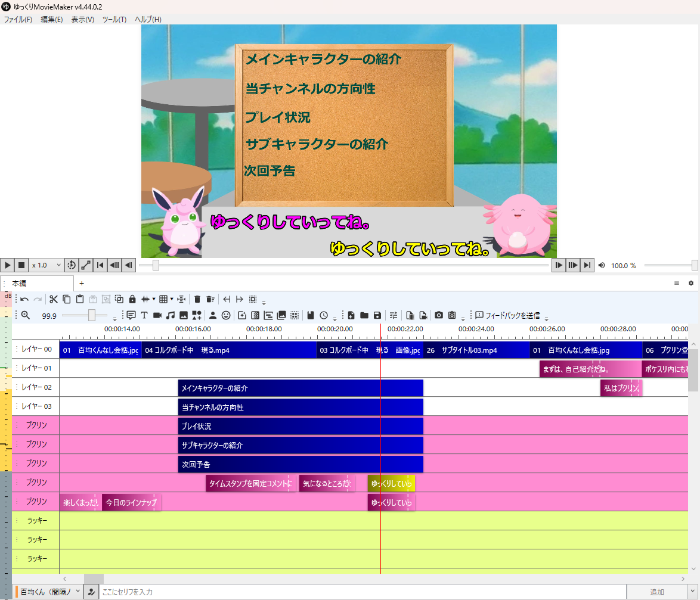Select the clip メインキャラクターの紹介 on timeline
This screenshot has width=700, height=600.
(301, 388)
